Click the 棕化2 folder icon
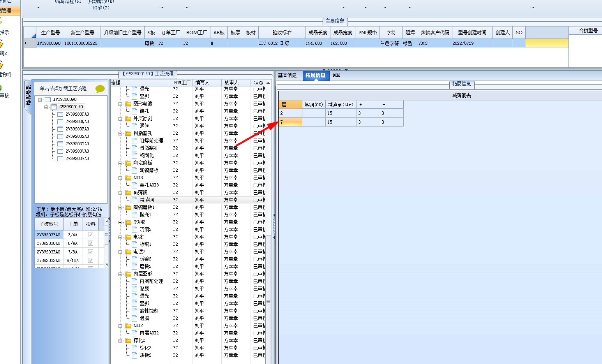 tap(128, 341)
